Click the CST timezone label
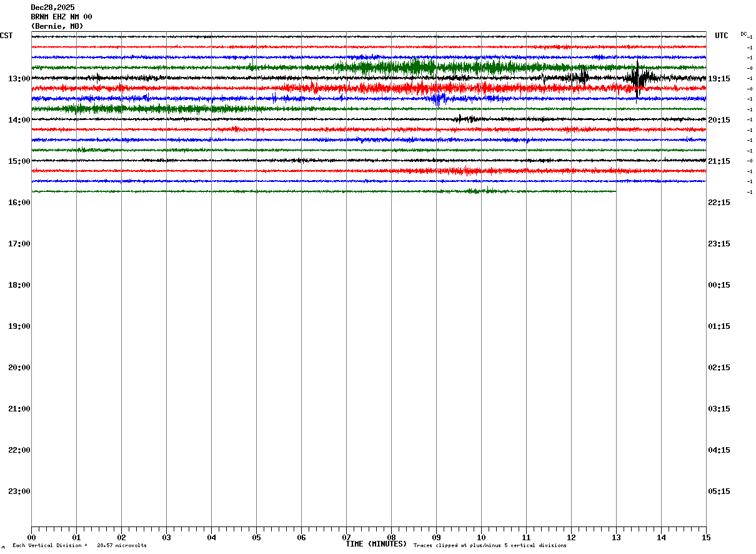 (x=6, y=36)
